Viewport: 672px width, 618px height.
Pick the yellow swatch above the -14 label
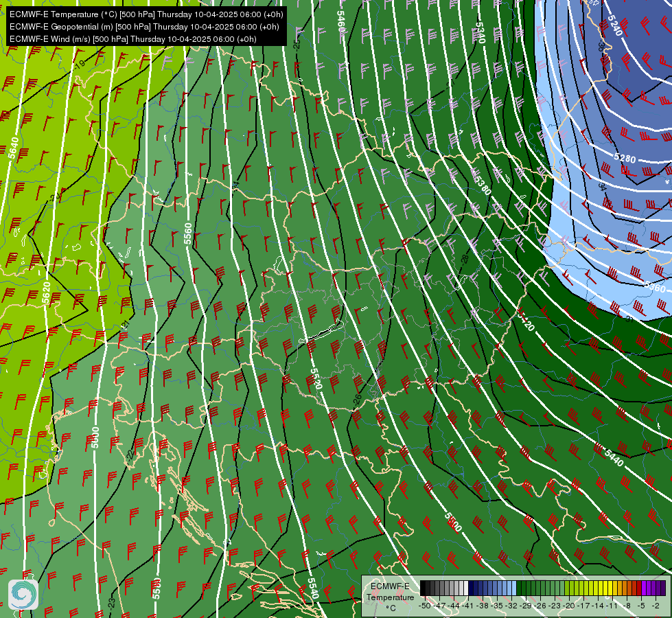click(x=601, y=588)
